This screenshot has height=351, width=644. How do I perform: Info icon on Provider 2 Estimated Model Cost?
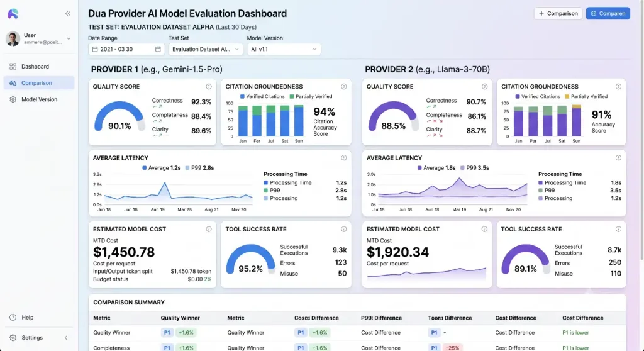click(485, 230)
